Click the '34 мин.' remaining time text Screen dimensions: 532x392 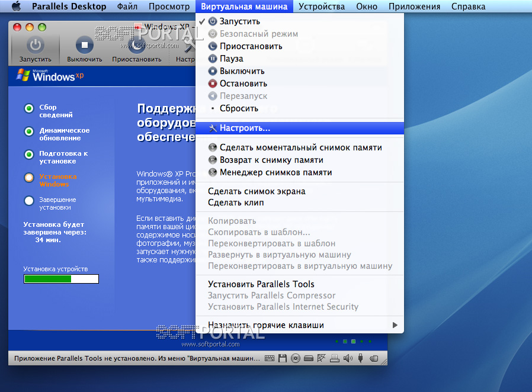[x=48, y=240]
